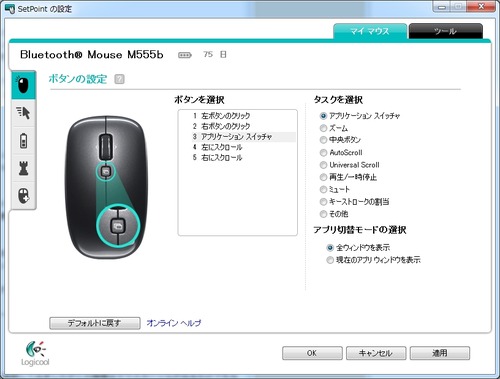Open the mouse battery status icon

pos(23,141)
